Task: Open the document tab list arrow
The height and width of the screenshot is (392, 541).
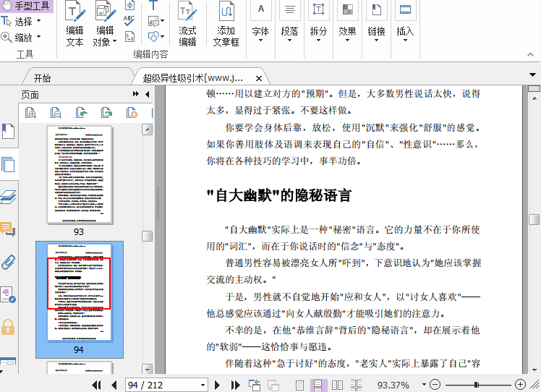Action: point(532,74)
